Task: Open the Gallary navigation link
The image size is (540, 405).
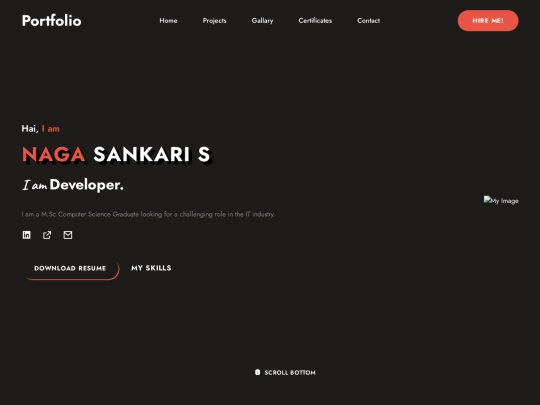Action: 262,21
